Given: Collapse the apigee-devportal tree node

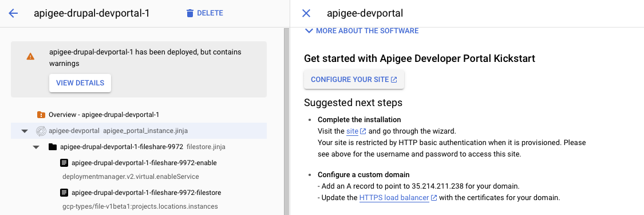Looking at the screenshot, I should pyautogui.click(x=25, y=131).
